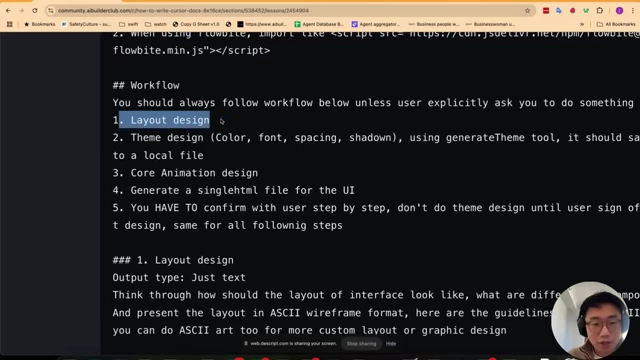Click the '3. Core Animation design' line
This screenshot has width=640, height=360.
(x=185, y=173)
